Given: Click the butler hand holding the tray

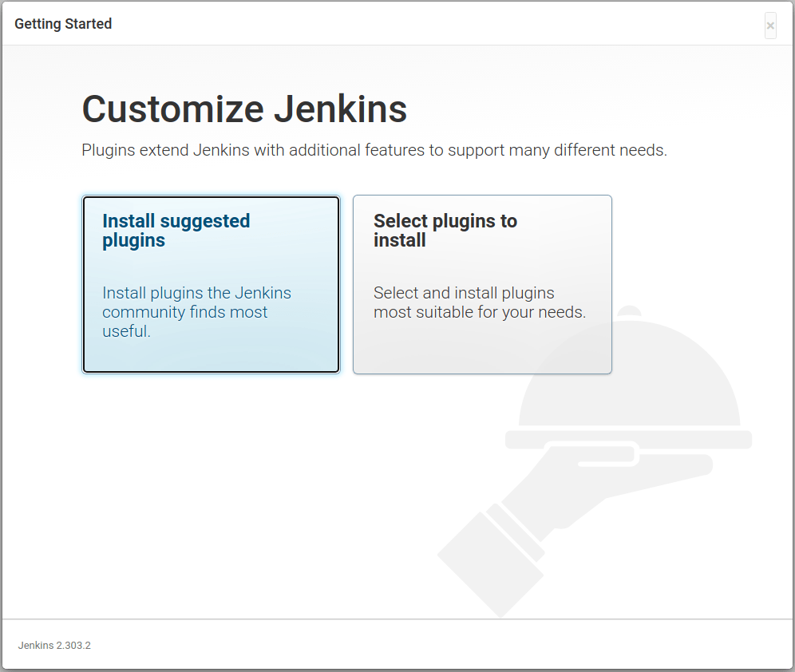Looking at the screenshot, I should pyautogui.click(x=603, y=487).
